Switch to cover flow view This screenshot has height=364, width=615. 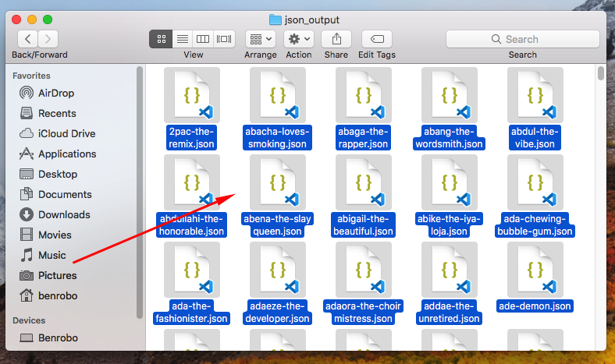coord(224,39)
